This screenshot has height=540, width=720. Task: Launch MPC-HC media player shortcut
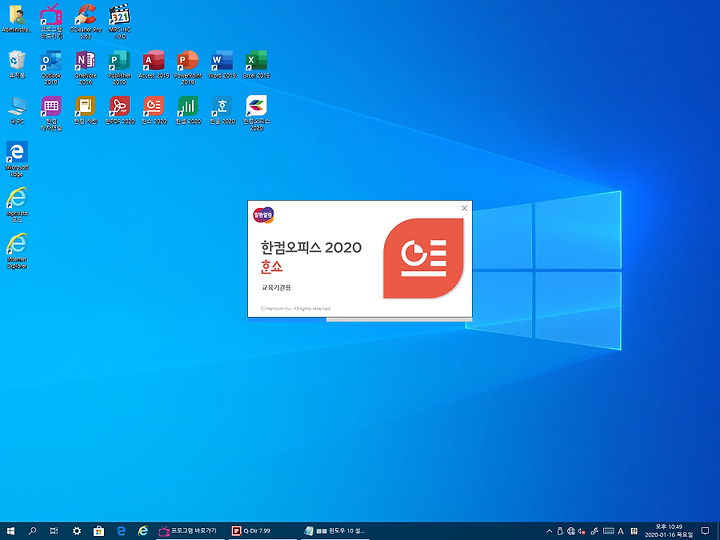[119, 21]
